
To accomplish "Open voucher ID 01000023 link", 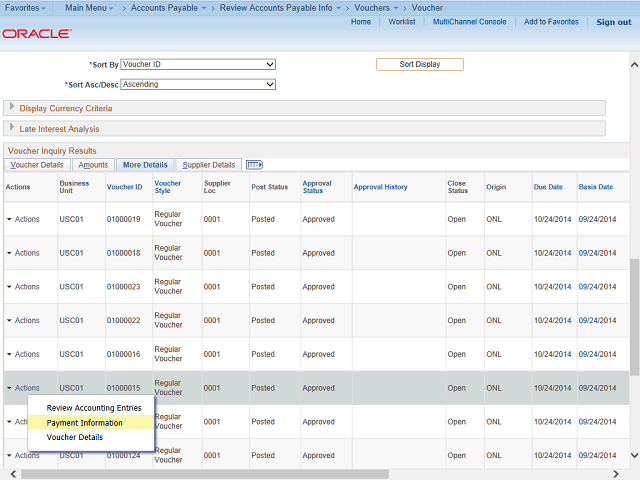I will (124, 287).
